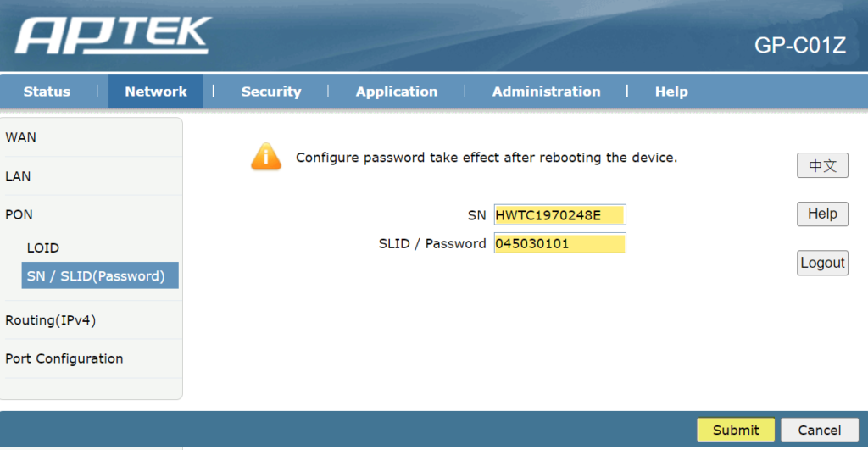The width and height of the screenshot is (868, 450).
Task: Select the Help tab in navigation bar
Action: [671, 92]
